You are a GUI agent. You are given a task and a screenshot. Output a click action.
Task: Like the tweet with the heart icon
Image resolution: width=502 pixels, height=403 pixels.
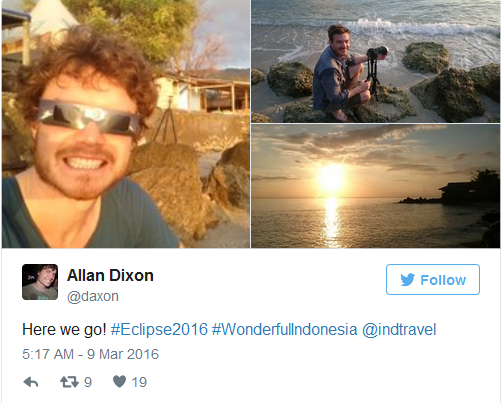(119, 381)
